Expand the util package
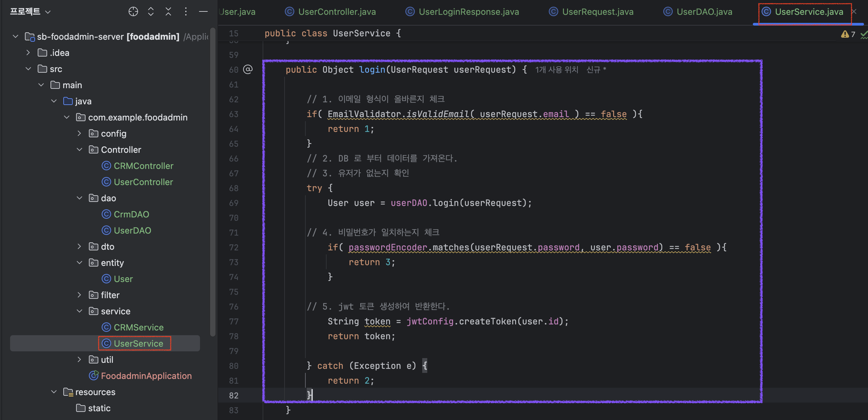The image size is (868, 420). click(x=79, y=360)
